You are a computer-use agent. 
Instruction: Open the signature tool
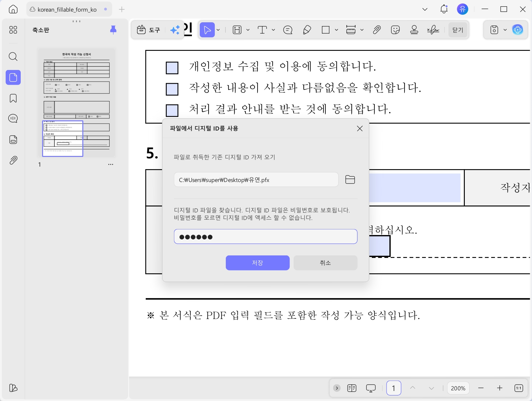(x=433, y=30)
